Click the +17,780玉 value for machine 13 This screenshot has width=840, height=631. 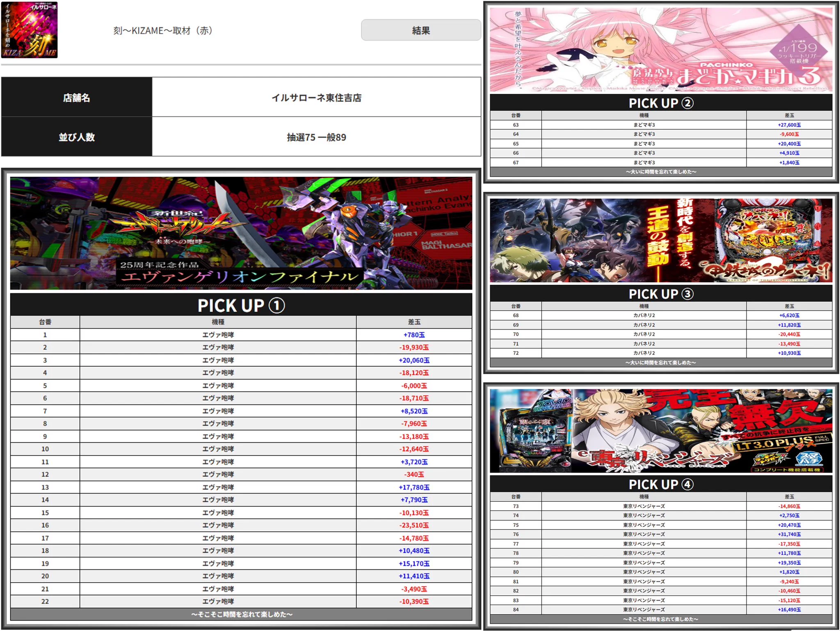(414, 487)
